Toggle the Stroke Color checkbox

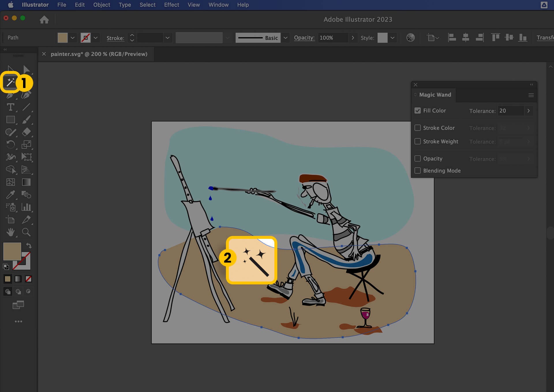[x=418, y=128]
